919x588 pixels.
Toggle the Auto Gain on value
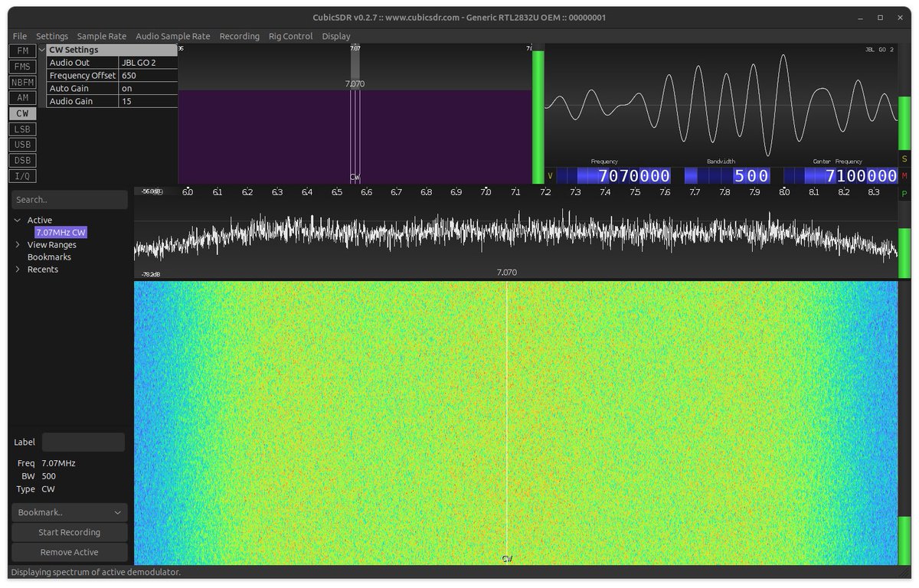[148, 88]
